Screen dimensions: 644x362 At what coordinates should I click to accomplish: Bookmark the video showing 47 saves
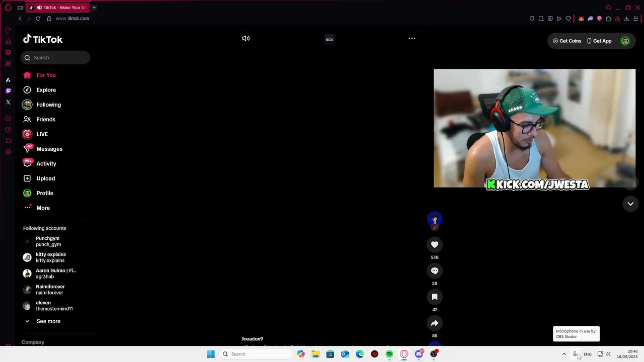click(x=435, y=297)
